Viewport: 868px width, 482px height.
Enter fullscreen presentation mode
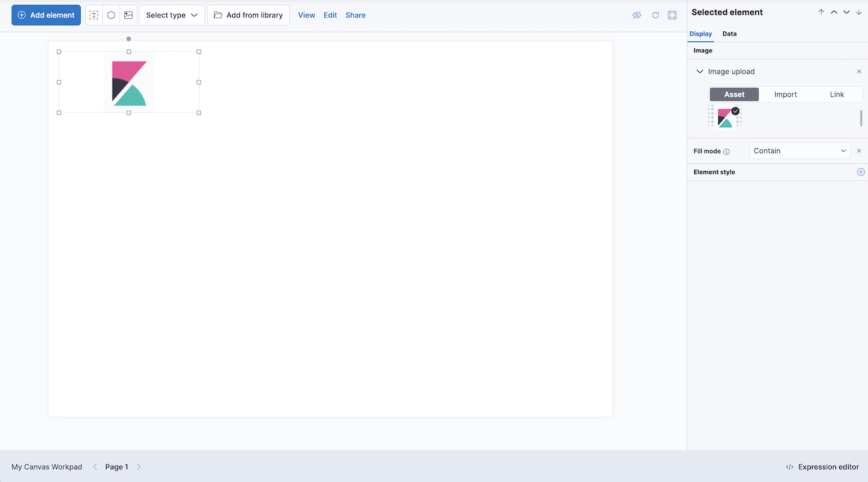[x=672, y=15]
